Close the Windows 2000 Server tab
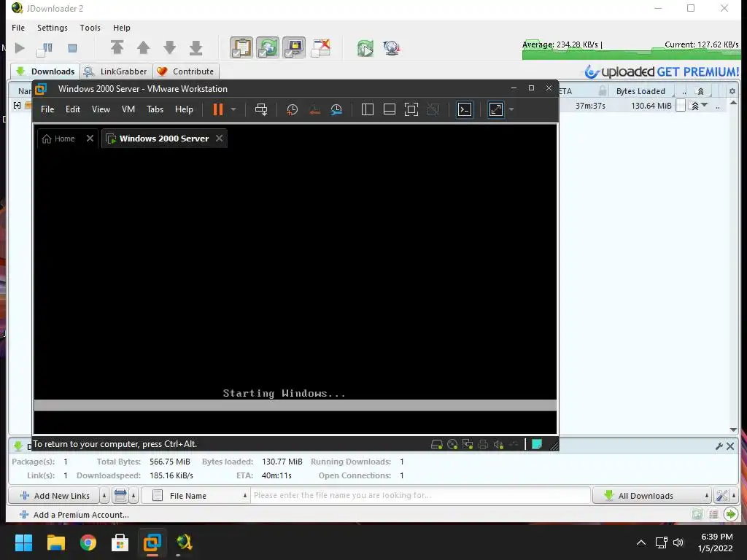Screen dimensions: 747x560 pyautogui.click(x=219, y=138)
